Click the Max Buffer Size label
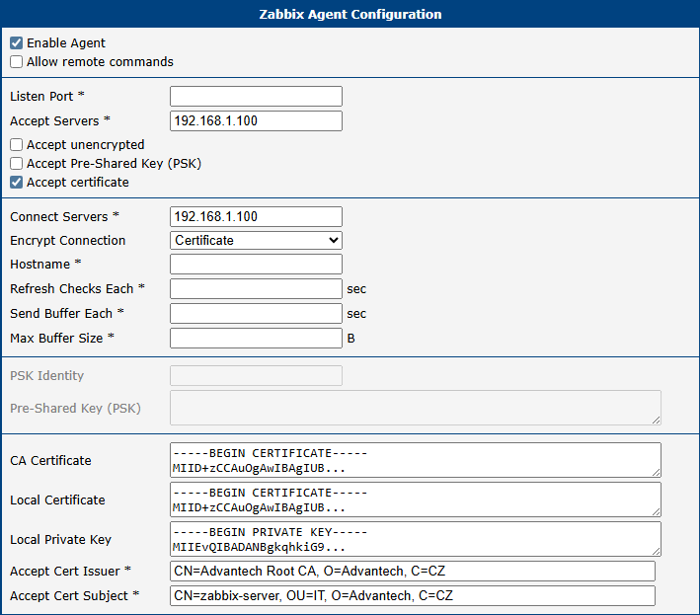This screenshot has width=700, height=615. 62,339
